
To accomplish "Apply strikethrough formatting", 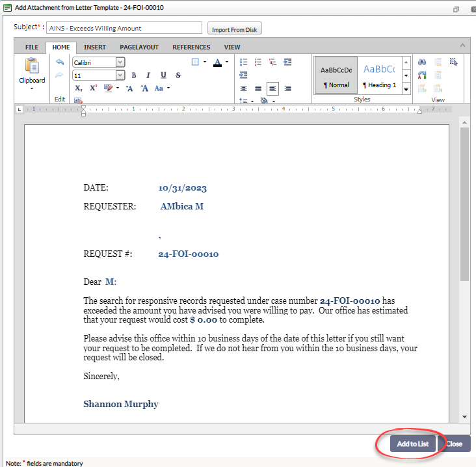I will pos(178,75).
